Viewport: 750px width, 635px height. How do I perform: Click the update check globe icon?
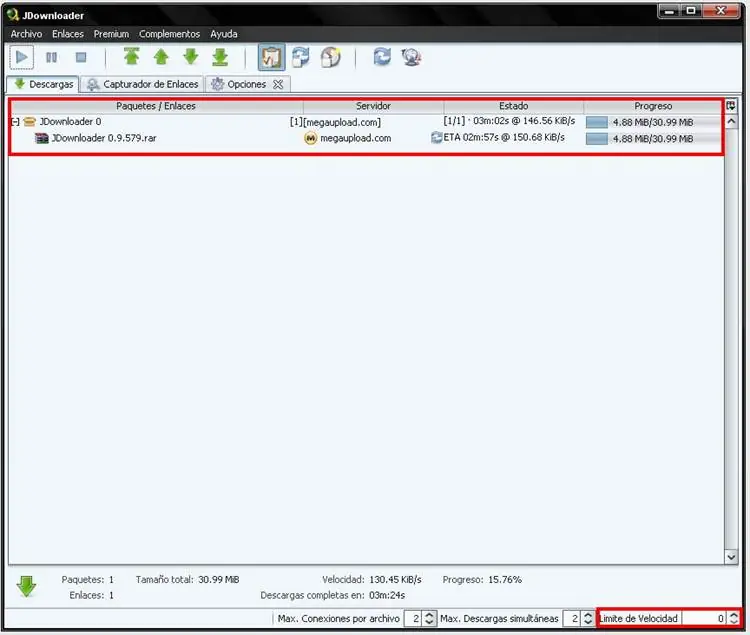coord(411,57)
